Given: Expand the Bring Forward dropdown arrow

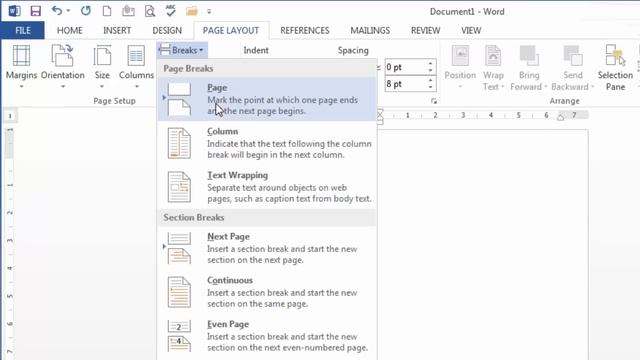Looking at the screenshot, I should coord(545,87).
